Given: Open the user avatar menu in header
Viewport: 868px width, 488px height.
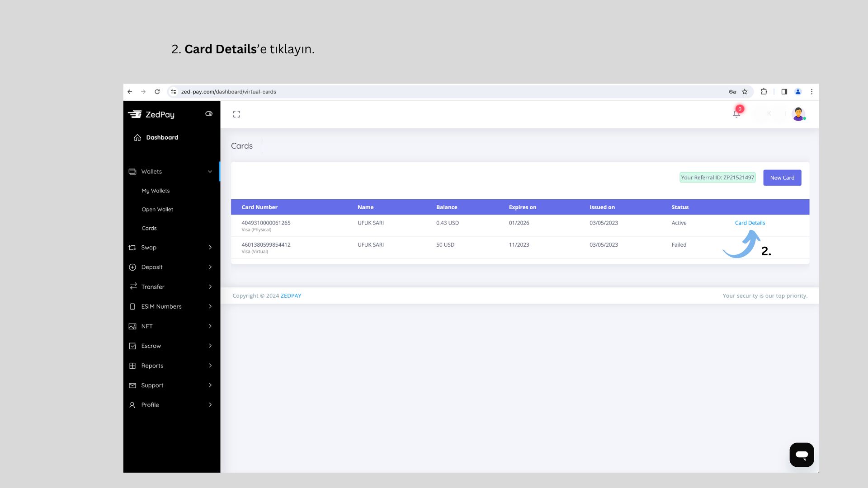Looking at the screenshot, I should point(798,114).
